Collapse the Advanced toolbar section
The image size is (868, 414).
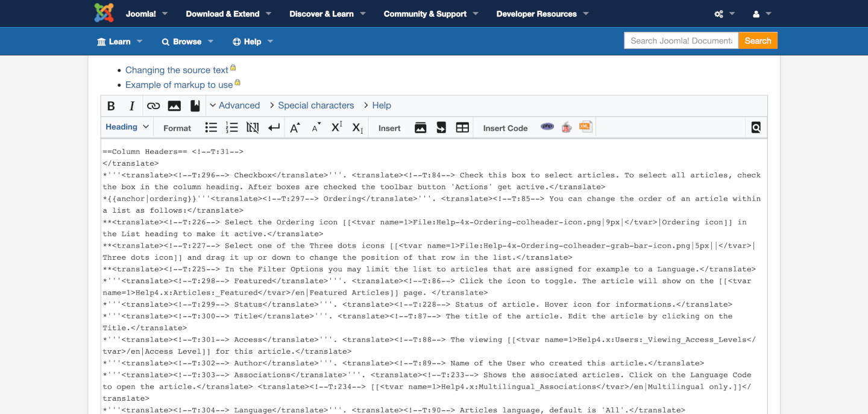click(234, 105)
